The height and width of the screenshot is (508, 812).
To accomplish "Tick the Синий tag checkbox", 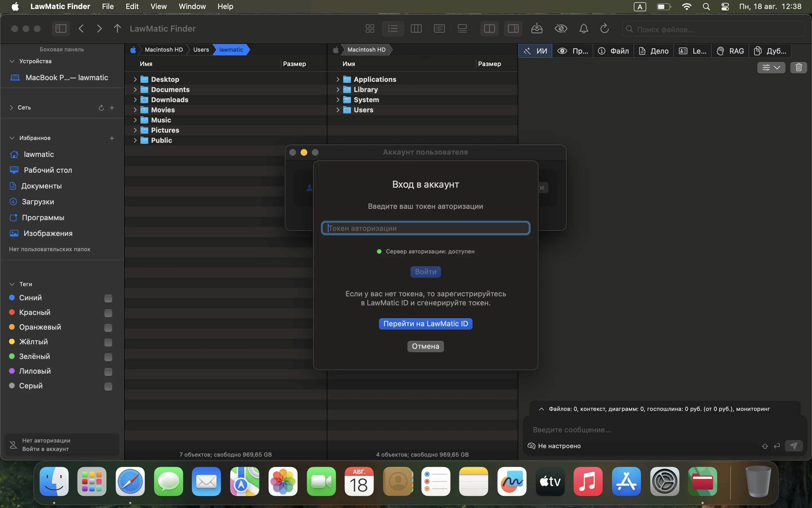I will pyautogui.click(x=108, y=298).
